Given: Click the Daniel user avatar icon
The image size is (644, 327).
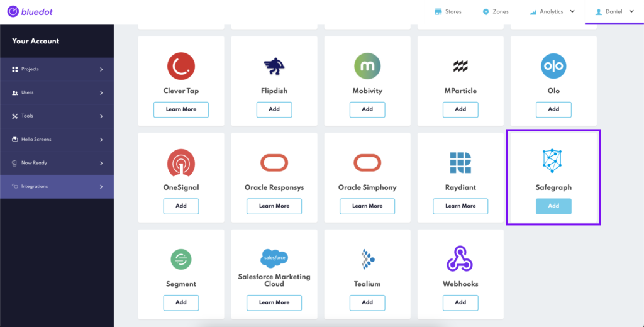Looking at the screenshot, I should (599, 12).
